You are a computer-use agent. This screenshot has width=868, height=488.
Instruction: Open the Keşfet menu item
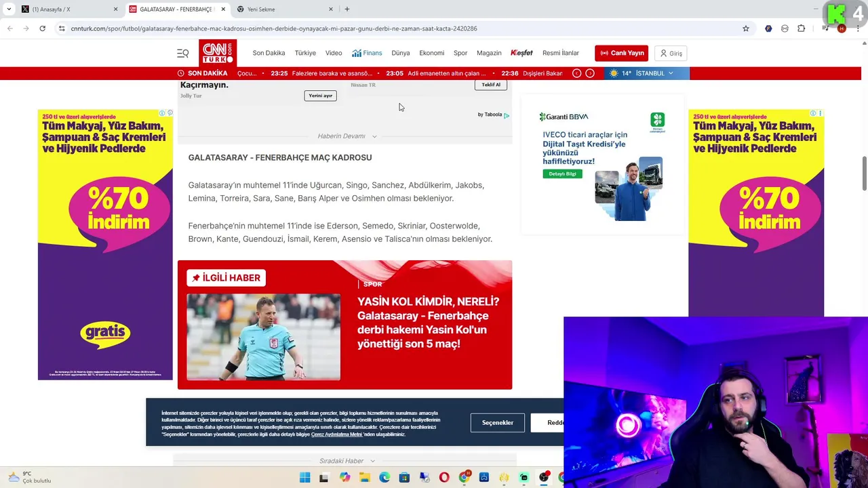pos(521,53)
